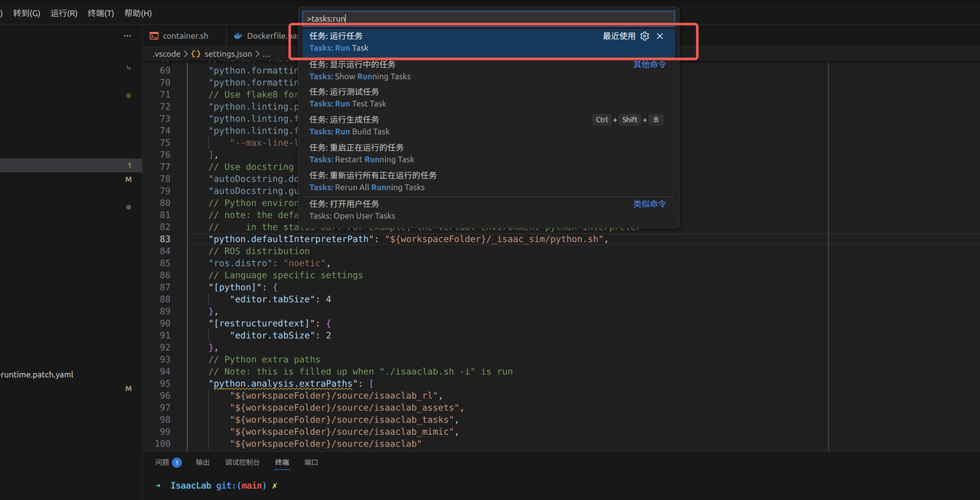Click the 类似命令 section label
Viewport: 980px width, 500px height.
click(649, 204)
